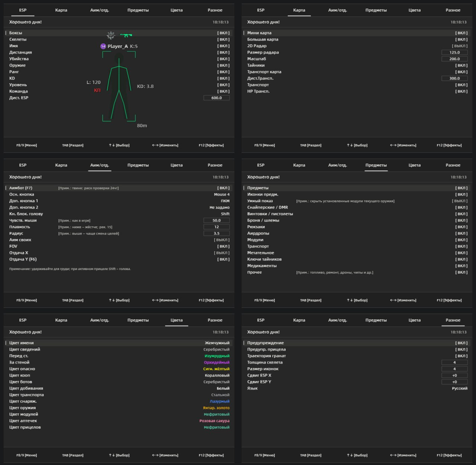Click the purple level 14 badge
This screenshot has height=465, width=476.
click(103, 46)
